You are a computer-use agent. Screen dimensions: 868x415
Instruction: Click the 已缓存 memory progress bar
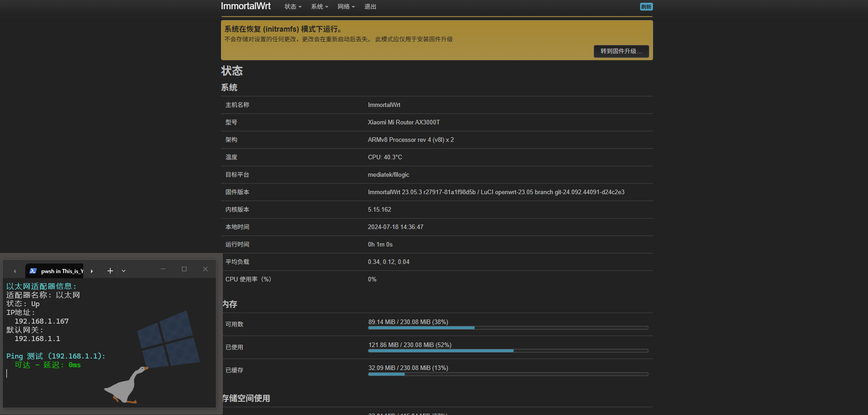click(x=508, y=374)
